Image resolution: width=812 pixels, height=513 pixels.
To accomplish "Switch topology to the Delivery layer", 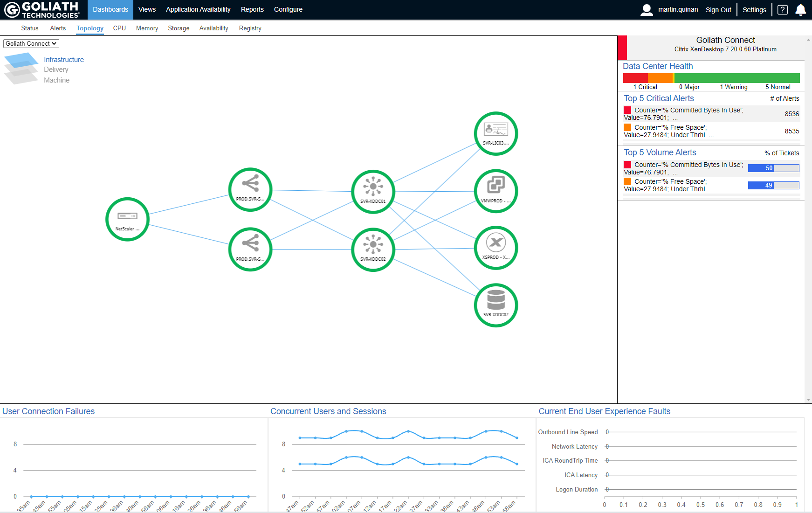I will pos(55,69).
